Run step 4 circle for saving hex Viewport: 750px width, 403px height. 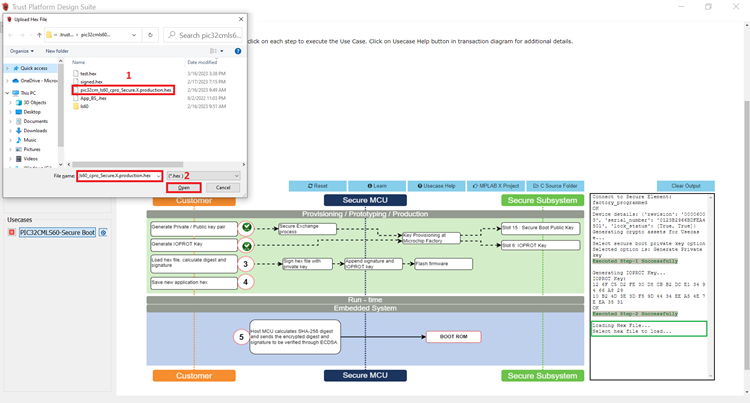click(x=245, y=282)
